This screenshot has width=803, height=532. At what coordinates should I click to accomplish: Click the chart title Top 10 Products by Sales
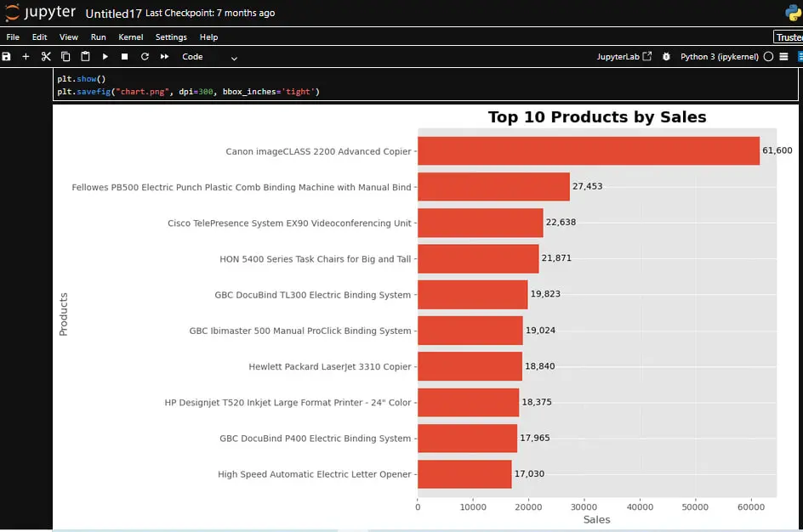pyautogui.click(x=597, y=116)
